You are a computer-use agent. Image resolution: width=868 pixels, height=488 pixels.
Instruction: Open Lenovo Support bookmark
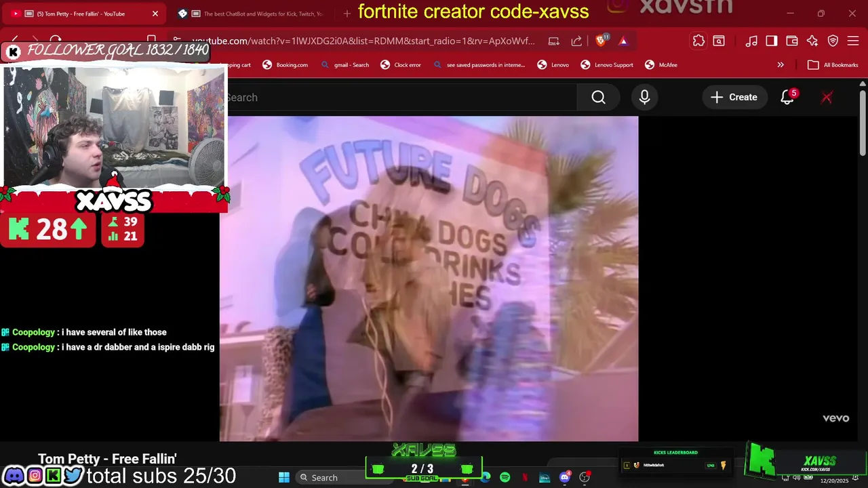[x=607, y=65]
